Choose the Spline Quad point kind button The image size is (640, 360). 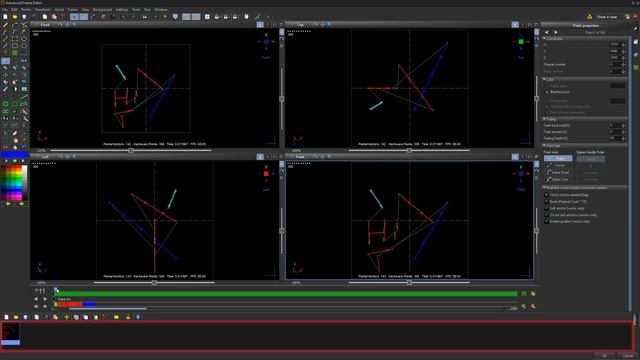click(x=558, y=172)
